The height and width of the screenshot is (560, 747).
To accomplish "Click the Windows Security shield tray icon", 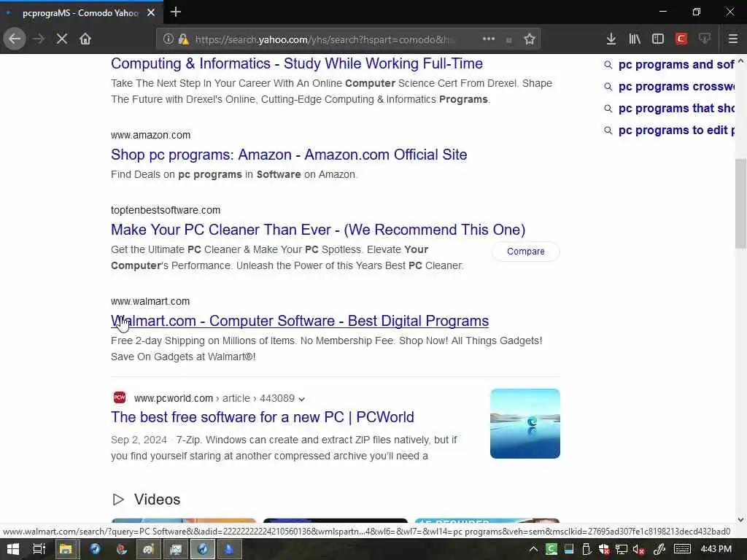I will coord(604,550).
